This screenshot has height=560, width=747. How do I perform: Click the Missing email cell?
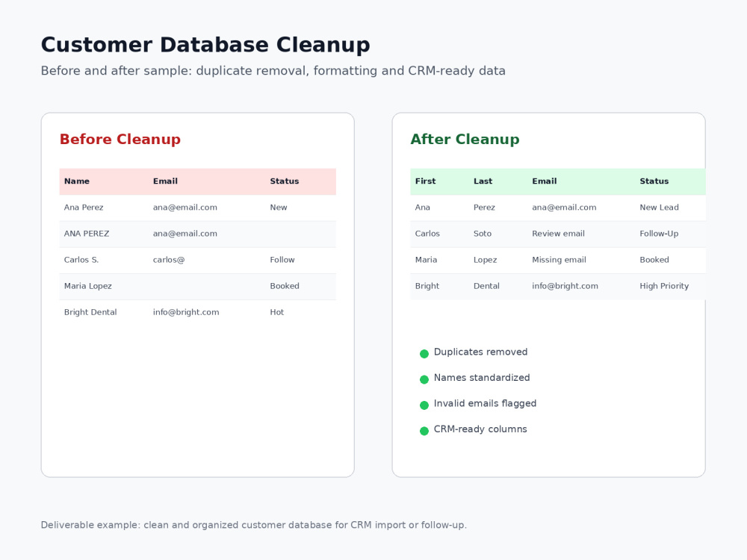coord(560,260)
